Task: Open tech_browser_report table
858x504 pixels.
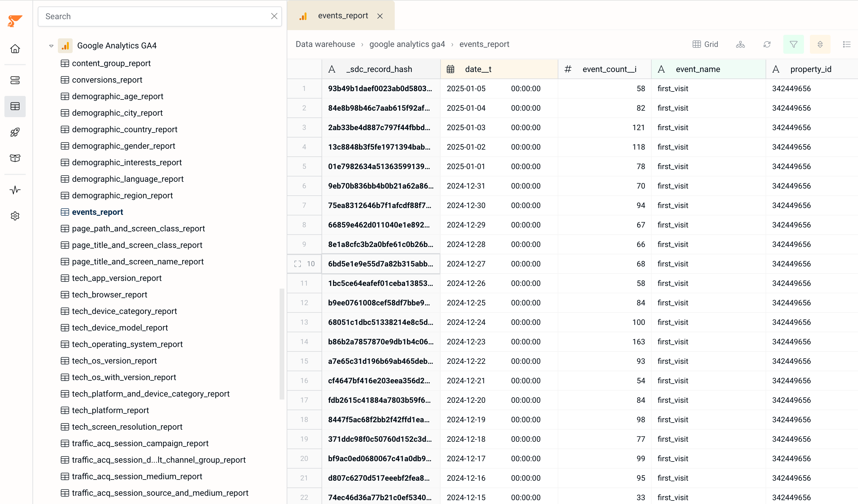Action: pos(104,294)
